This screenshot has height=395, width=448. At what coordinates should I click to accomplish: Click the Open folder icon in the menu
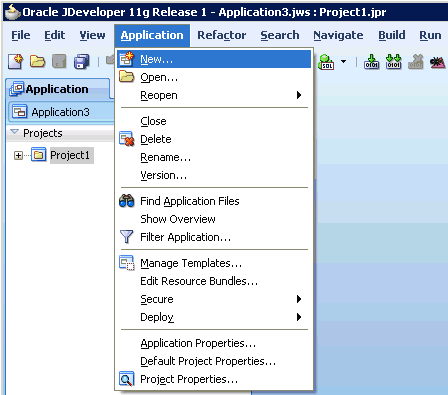tap(127, 77)
